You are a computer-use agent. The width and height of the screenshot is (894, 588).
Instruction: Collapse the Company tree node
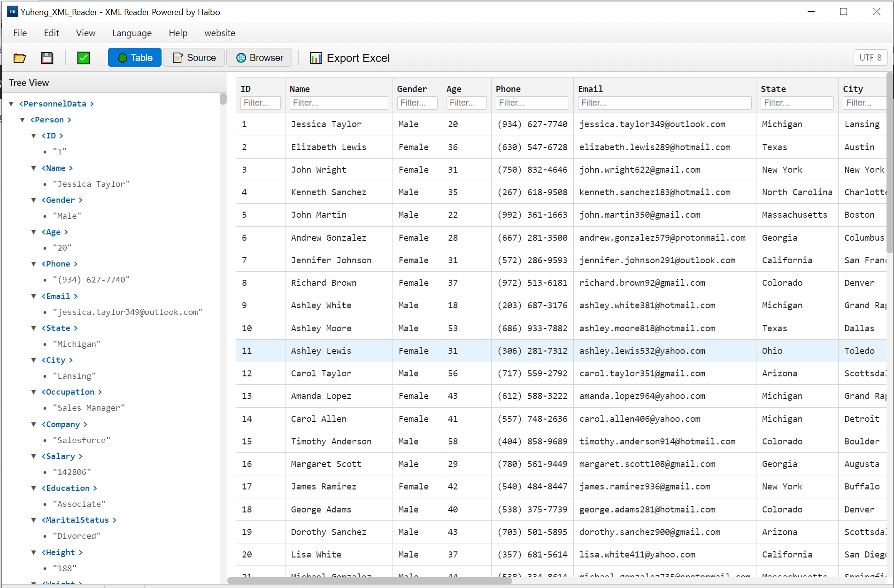(34, 424)
